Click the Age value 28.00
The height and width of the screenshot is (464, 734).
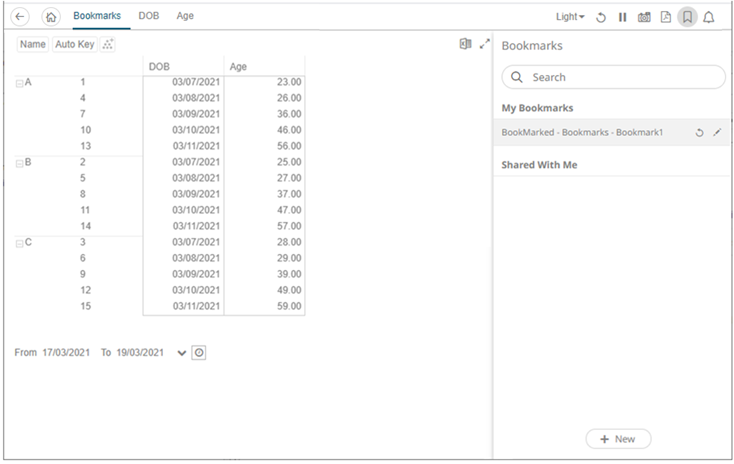[289, 242]
